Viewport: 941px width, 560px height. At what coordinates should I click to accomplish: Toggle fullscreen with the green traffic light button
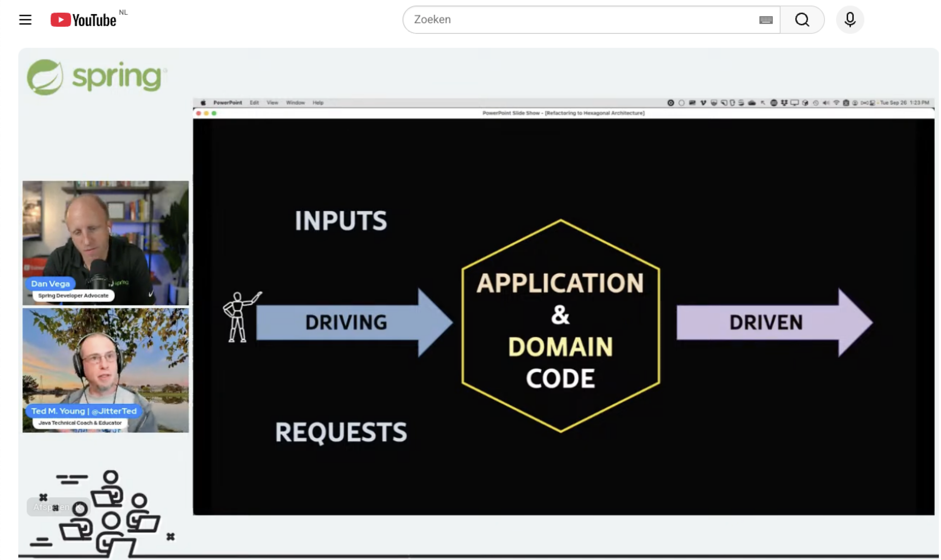pos(214,113)
